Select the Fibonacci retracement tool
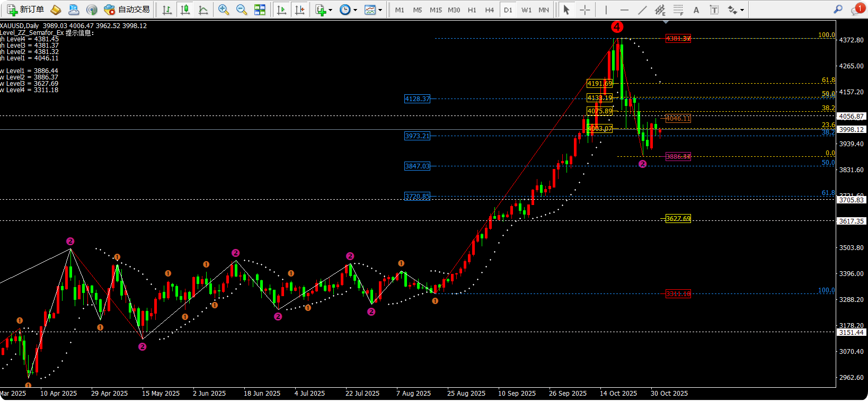Image resolution: width=868 pixels, height=401 pixels. click(x=678, y=10)
